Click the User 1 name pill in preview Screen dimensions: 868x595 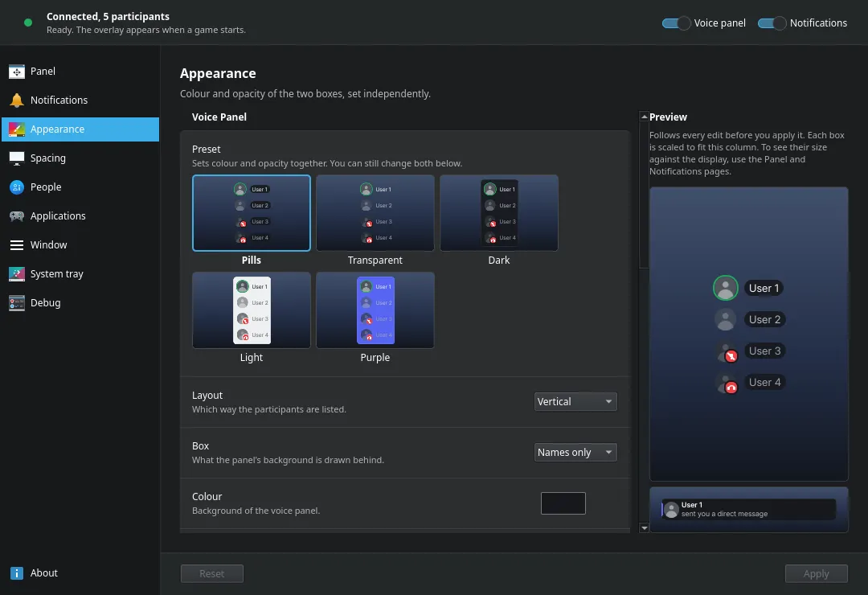[x=764, y=288]
